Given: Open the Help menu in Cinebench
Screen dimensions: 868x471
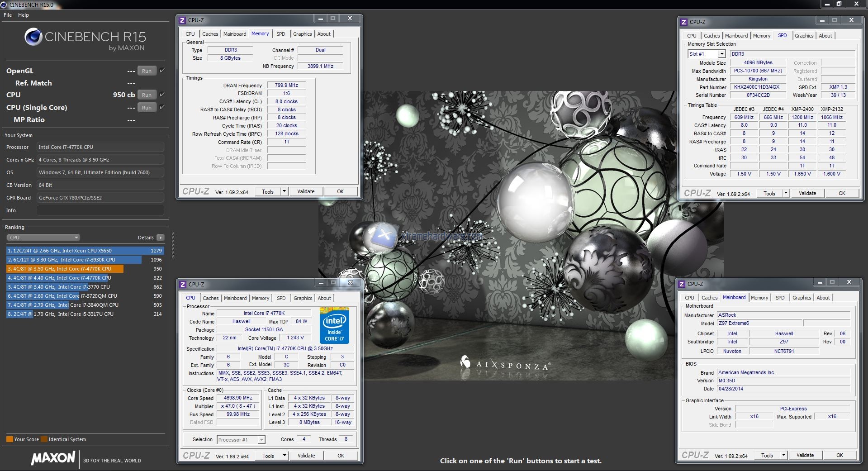Looking at the screenshot, I should click(24, 15).
